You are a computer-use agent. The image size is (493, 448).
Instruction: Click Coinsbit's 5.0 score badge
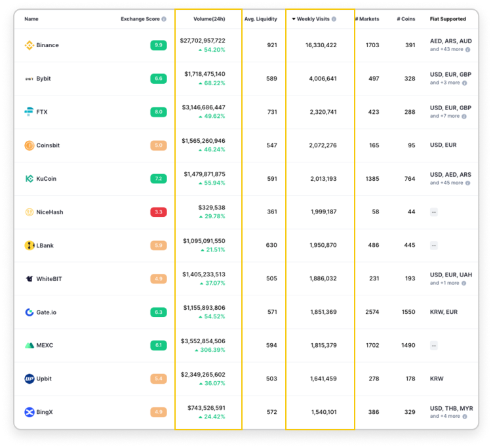click(x=159, y=145)
